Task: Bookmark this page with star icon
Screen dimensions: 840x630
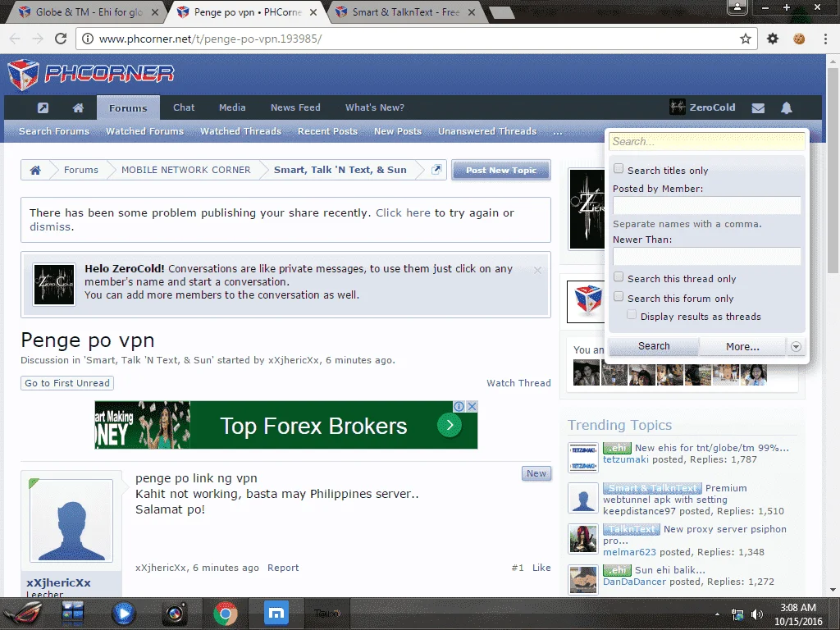Action: [x=745, y=39]
